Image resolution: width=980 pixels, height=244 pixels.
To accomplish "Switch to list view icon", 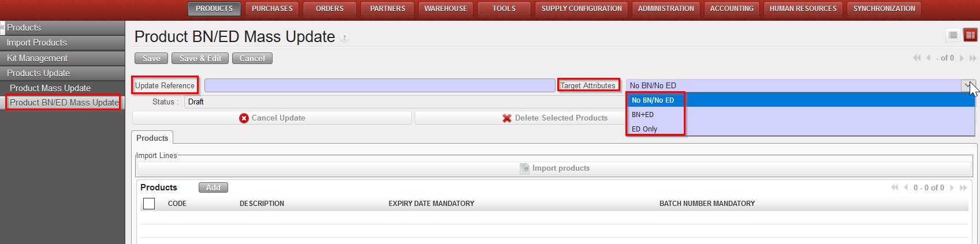I will (x=953, y=35).
